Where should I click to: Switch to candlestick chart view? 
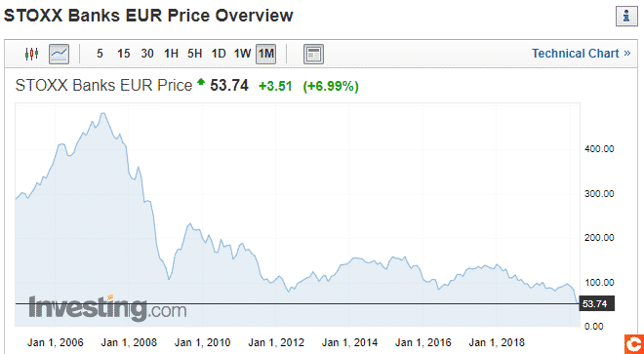(x=31, y=54)
